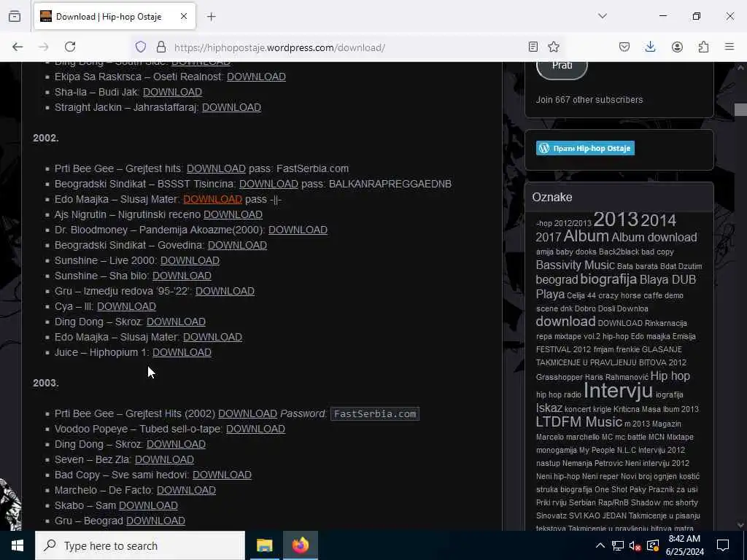Open the 2013 tag
The image size is (747, 560).
(616, 219)
